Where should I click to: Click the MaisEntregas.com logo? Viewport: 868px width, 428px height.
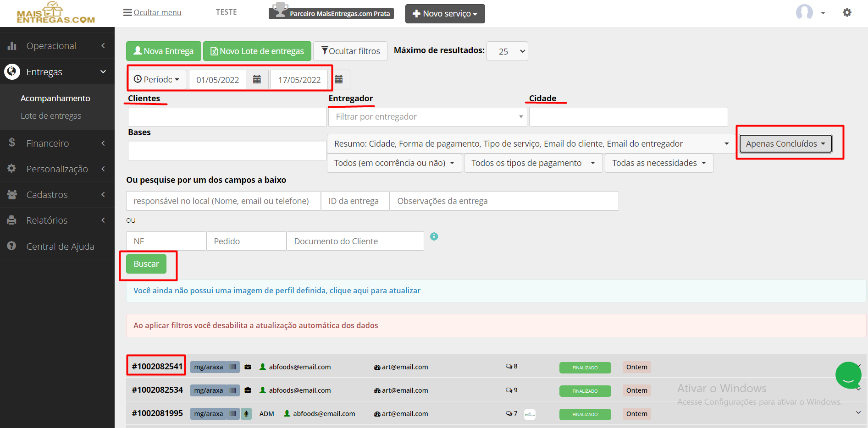(55, 13)
